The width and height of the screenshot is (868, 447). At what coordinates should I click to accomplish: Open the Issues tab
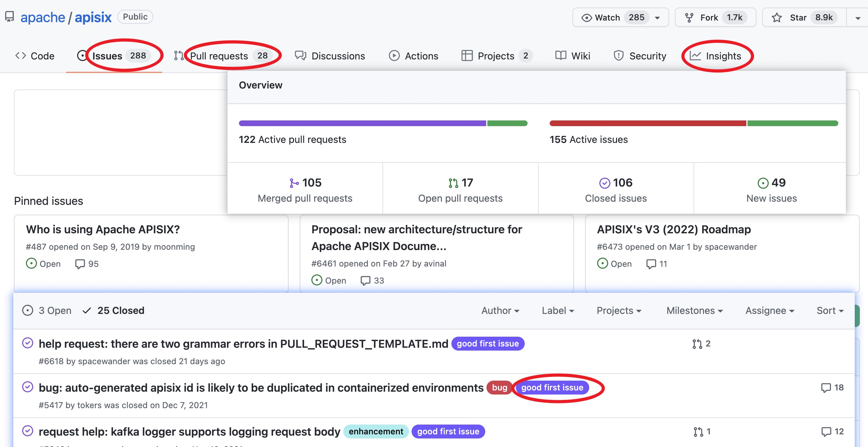114,56
